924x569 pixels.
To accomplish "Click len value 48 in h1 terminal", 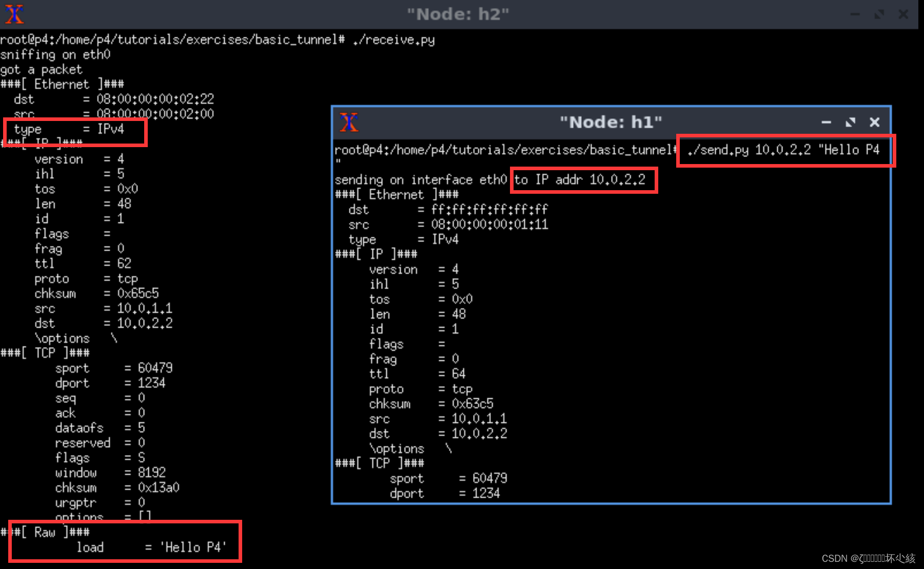I will pos(459,314).
